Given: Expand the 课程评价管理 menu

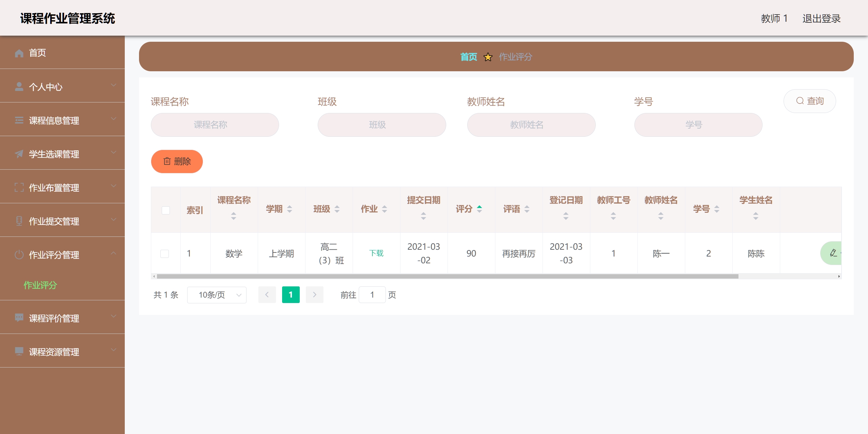Looking at the screenshot, I should tap(114, 317).
